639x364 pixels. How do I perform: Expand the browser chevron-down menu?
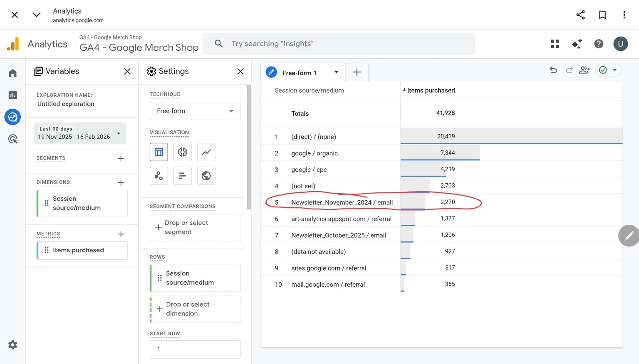[x=37, y=15]
